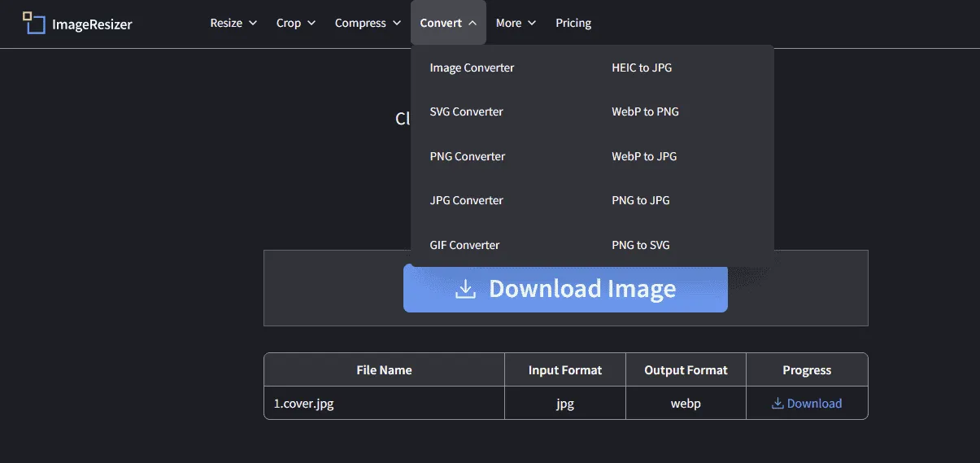The width and height of the screenshot is (980, 463).
Task: Click the output format value webp
Action: (686, 403)
